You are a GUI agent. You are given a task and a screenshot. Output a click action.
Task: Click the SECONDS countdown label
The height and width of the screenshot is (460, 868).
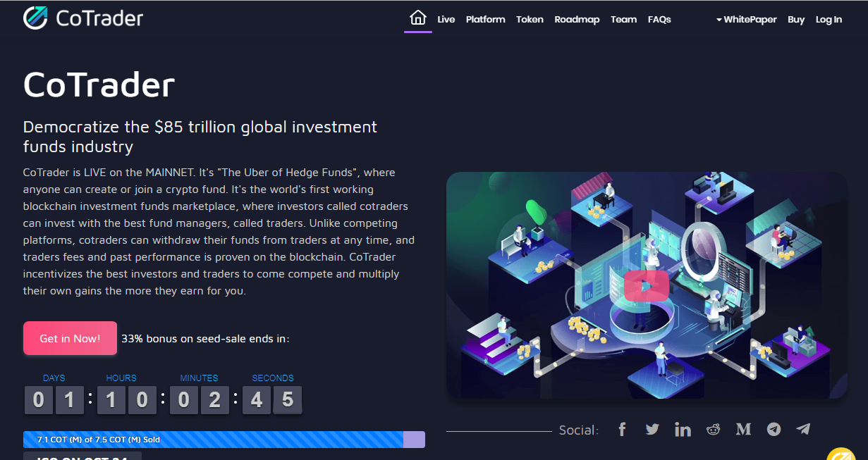point(273,378)
